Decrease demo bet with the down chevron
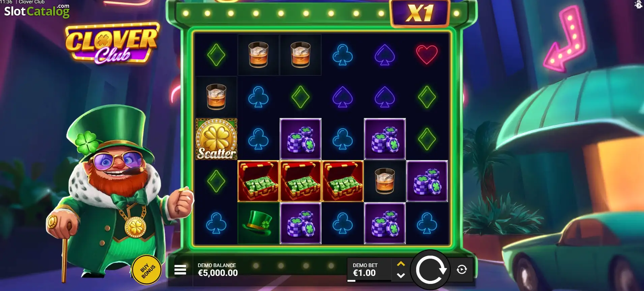This screenshot has width=644, height=291. [x=401, y=275]
